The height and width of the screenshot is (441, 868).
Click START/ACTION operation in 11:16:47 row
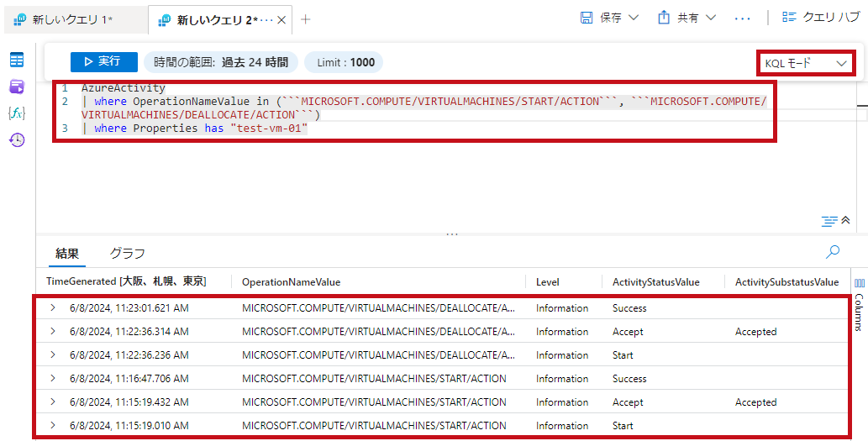pos(374,379)
